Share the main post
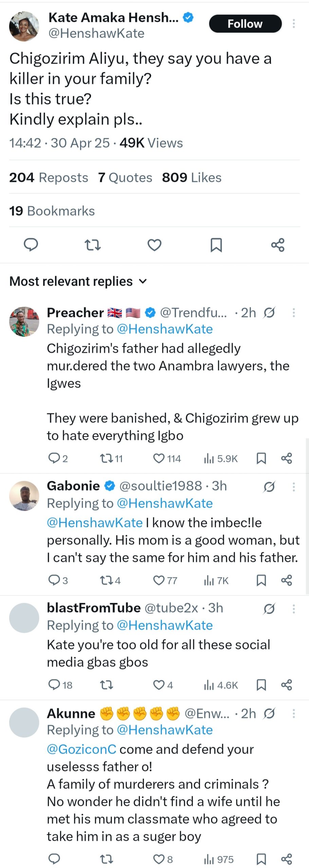309x868 pixels. click(278, 245)
